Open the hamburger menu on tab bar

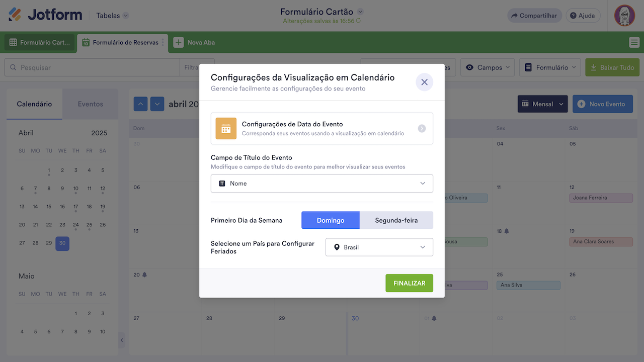tap(634, 43)
